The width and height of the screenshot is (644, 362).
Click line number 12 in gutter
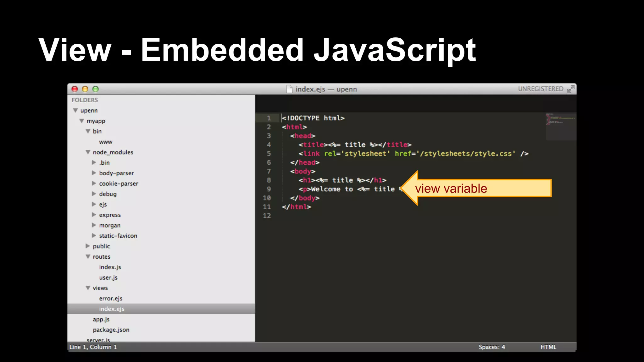click(x=267, y=216)
